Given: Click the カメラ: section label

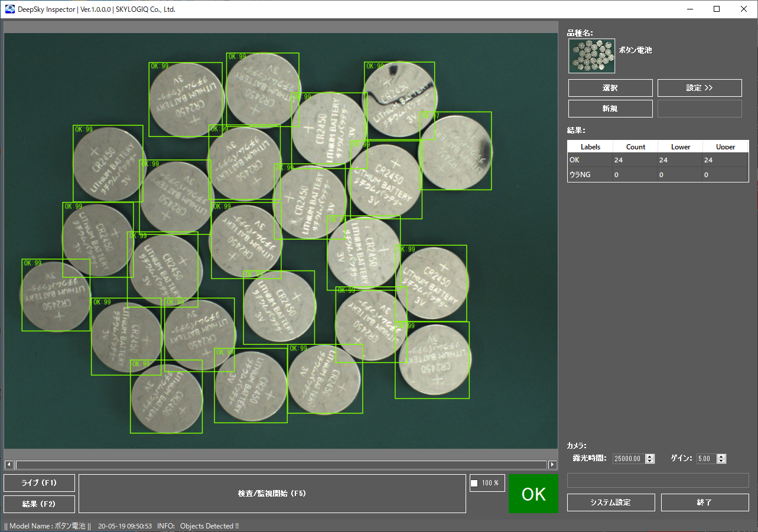Looking at the screenshot, I should (577, 446).
